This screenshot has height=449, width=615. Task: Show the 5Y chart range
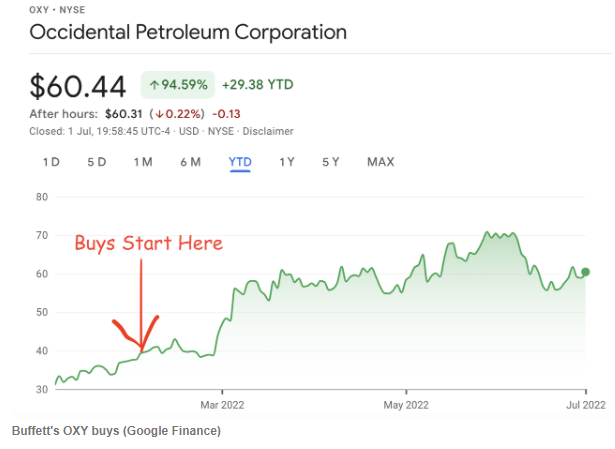pyautogui.click(x=331, y=162)
